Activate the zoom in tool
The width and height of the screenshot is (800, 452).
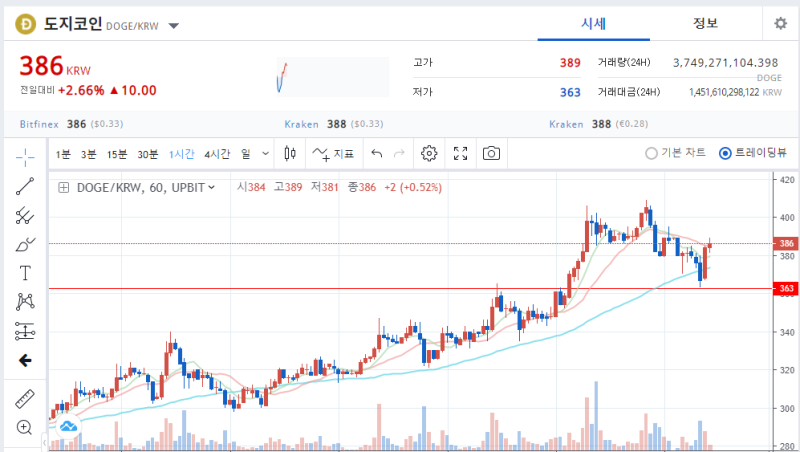coord(24,427)
